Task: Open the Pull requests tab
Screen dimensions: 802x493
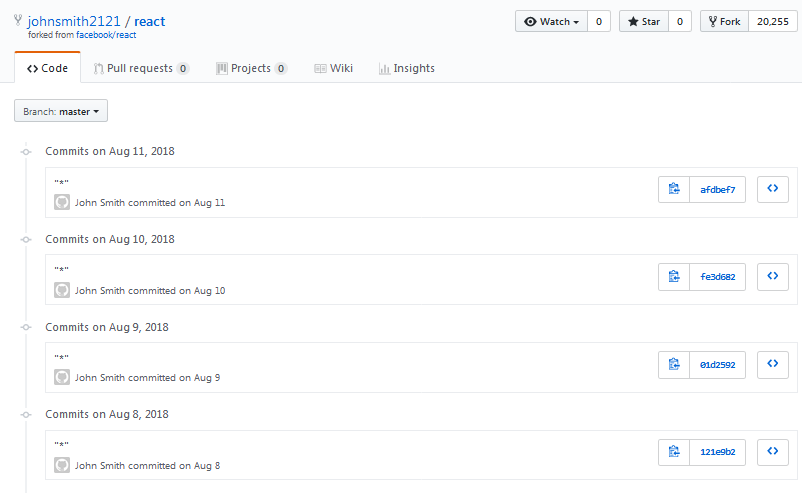Action: pyautogui.click(x=141, y=68)
